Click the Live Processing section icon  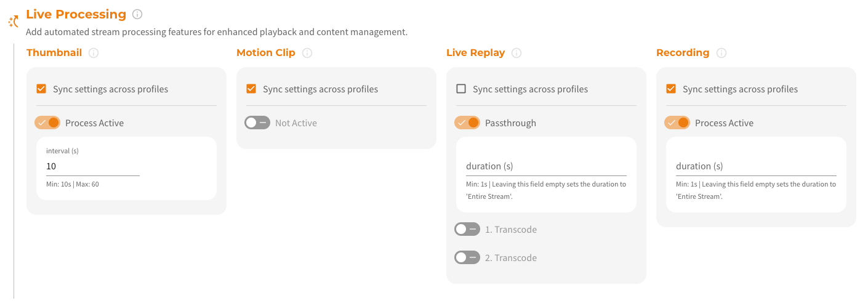pyautogui.click(x=14, y=22)
